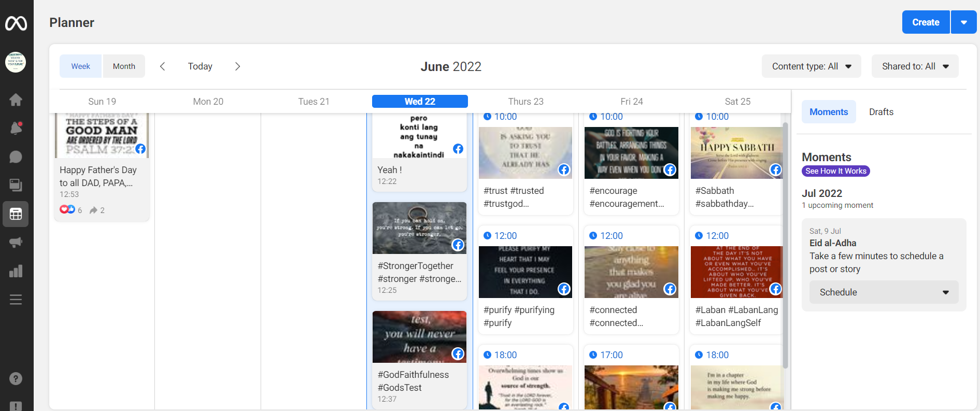Click Facebook badge on the Yeah ! post image
Image resolution: width=980 pixels, height=411 pixels.
458,149
